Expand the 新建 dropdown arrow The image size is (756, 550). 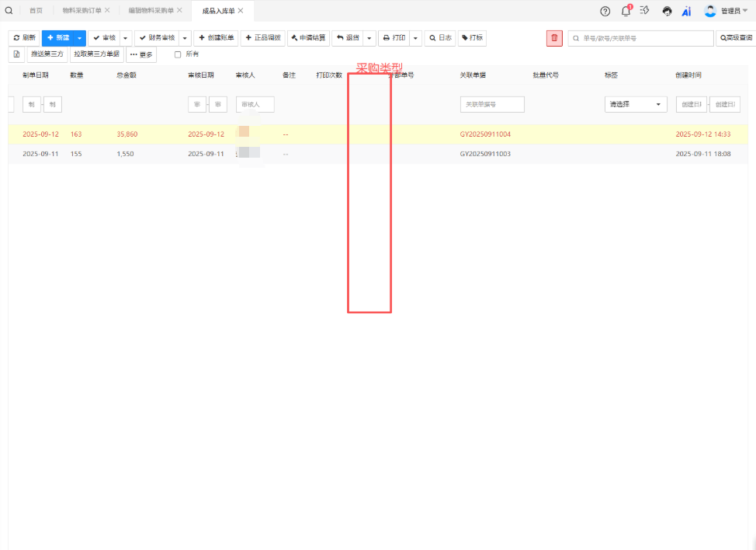click(x=79, y=38)
